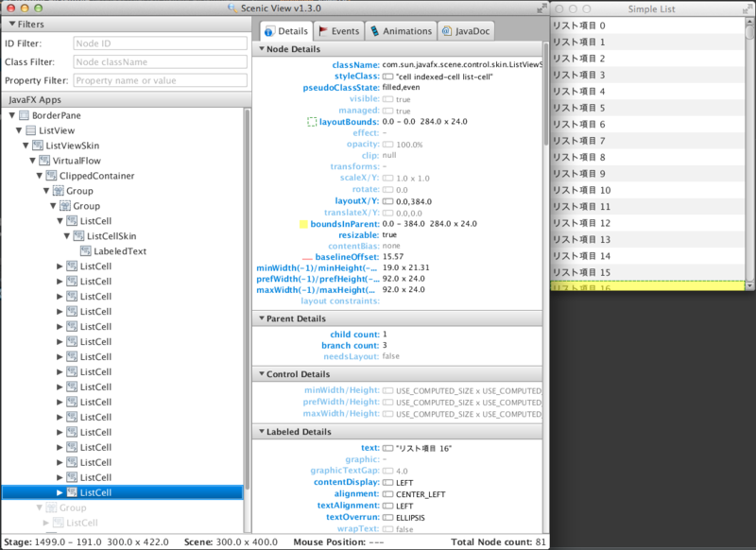This screenshot has width=756, height=550.
Task: Collapse the Labeled Details section
Action: [x=262, y=432]
